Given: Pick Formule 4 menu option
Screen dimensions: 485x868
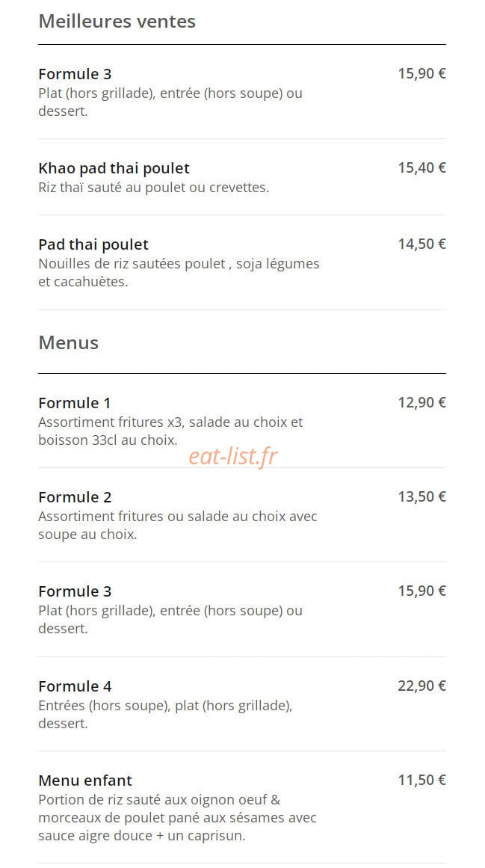Looking at the screenshot, I should pyautogui.click(x=241, y=704).
